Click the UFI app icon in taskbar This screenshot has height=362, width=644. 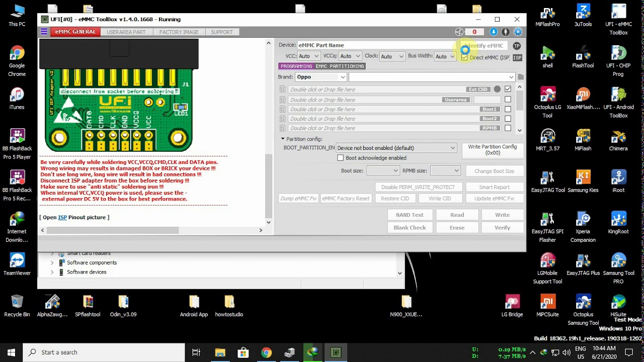(x=336, y=352)
